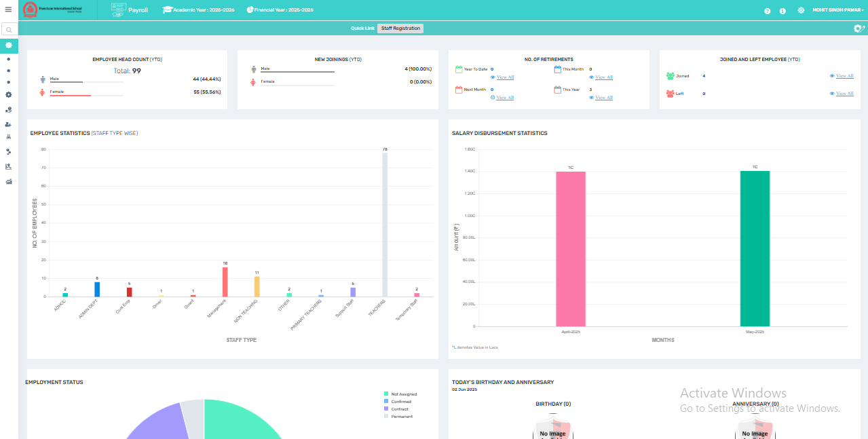Select the highlighted dashboard item in sidebar
868x439 pixels.
point(9,45)
